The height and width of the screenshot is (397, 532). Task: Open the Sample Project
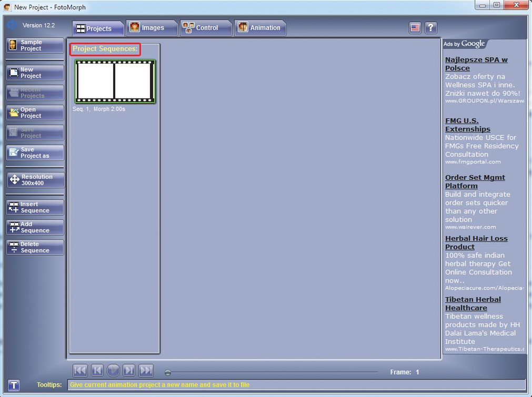tap(35, 45)
